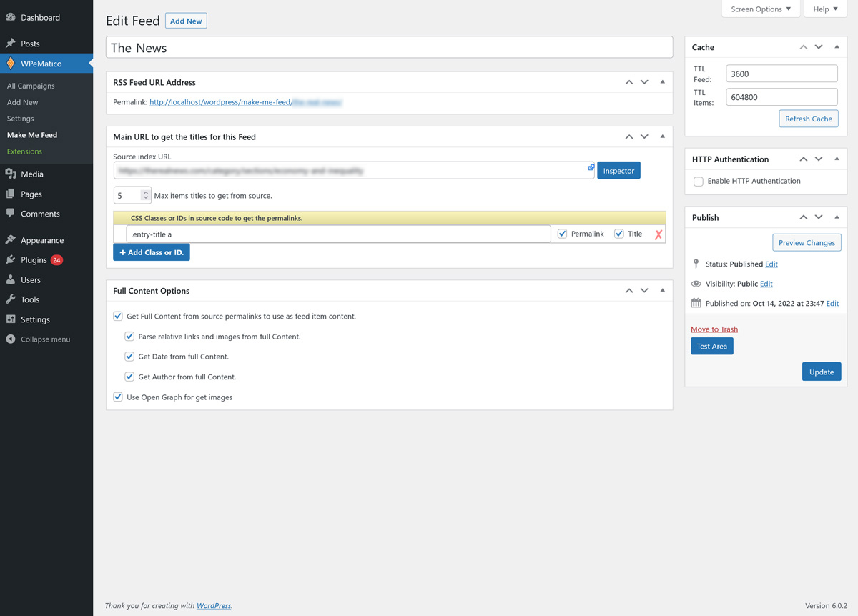Delete the .entry-title a class row with red X
The width and height of the screenshot is (858, 616).
pyautogui.click(x=659, y=234)
